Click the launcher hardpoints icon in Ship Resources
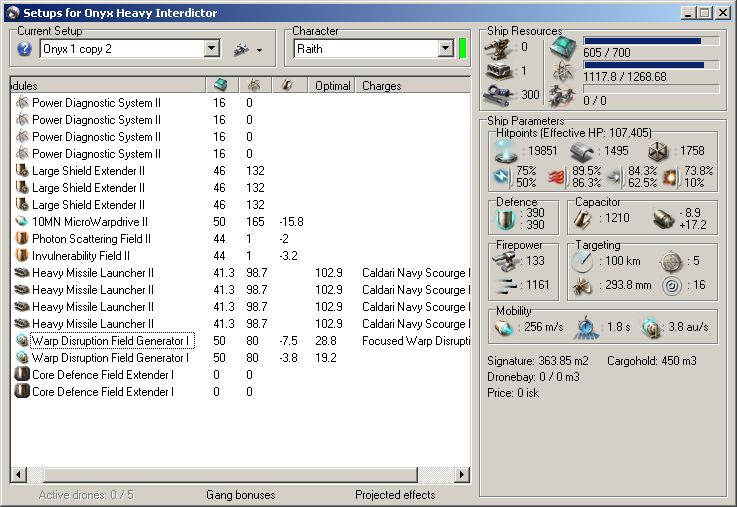 coord(499,71)
